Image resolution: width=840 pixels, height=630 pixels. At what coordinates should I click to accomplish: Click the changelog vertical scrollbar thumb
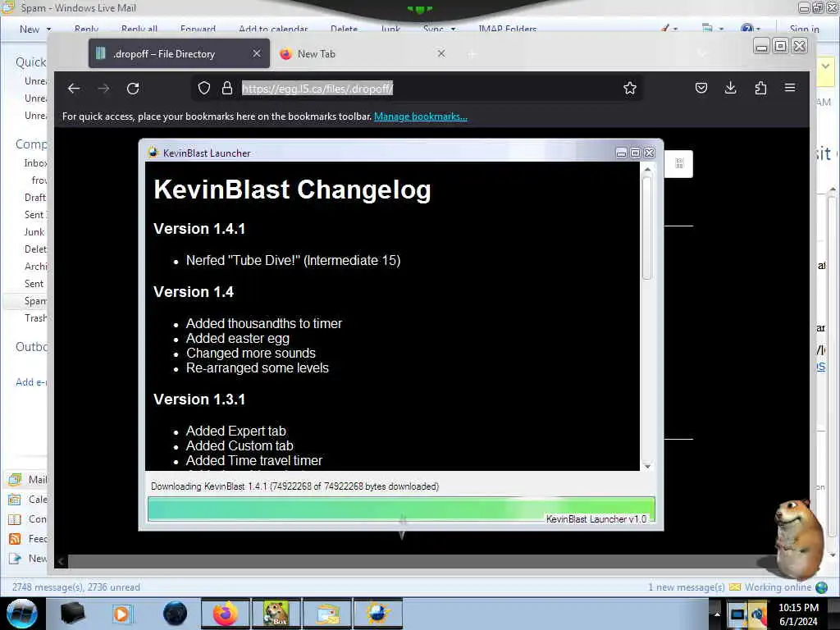click(647, 228)
